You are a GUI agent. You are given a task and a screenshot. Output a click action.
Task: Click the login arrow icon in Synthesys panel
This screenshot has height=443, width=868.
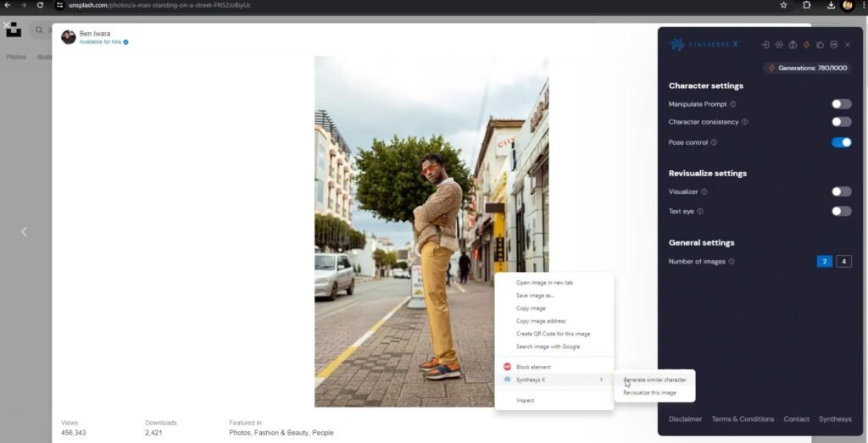pos(765,45)
